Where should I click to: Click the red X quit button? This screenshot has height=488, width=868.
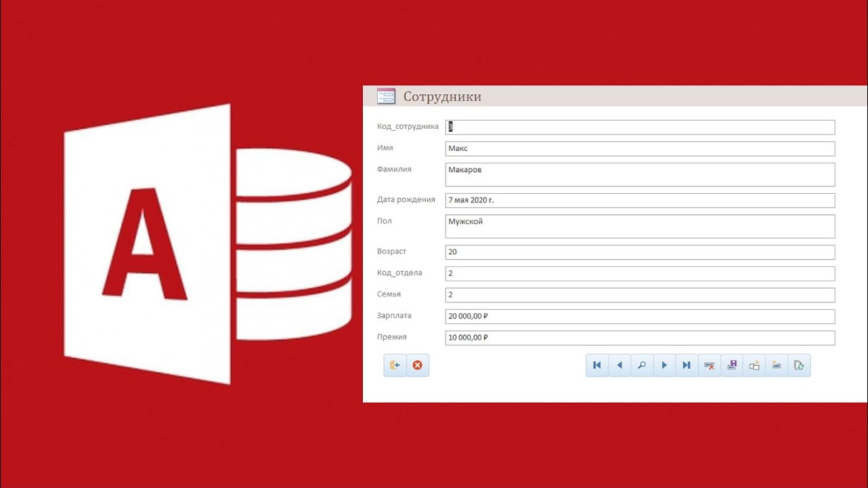(418, 365)
